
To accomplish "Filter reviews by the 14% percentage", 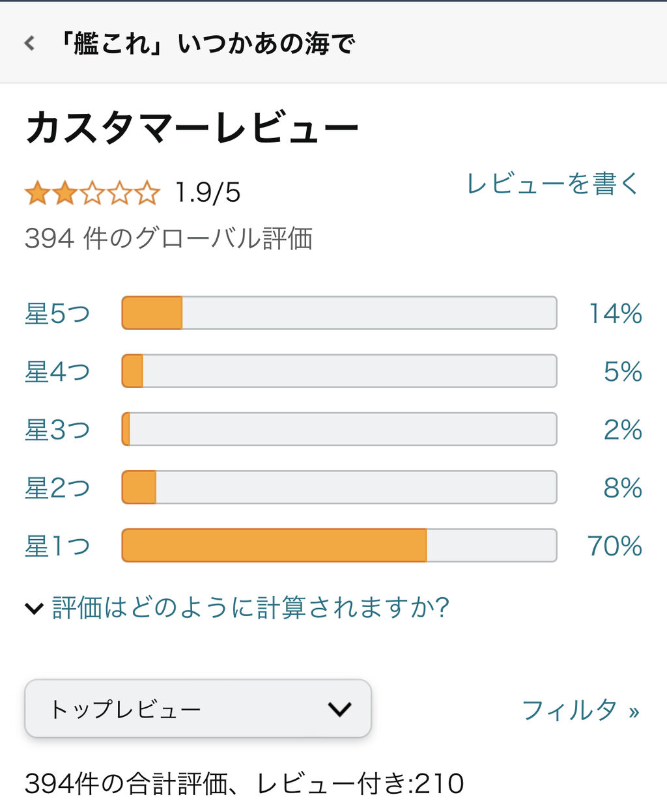I will 616,313.
